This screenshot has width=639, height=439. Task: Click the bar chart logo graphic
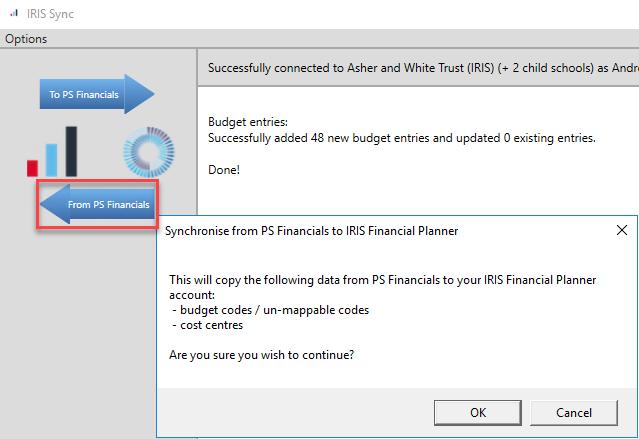[54, 152]
